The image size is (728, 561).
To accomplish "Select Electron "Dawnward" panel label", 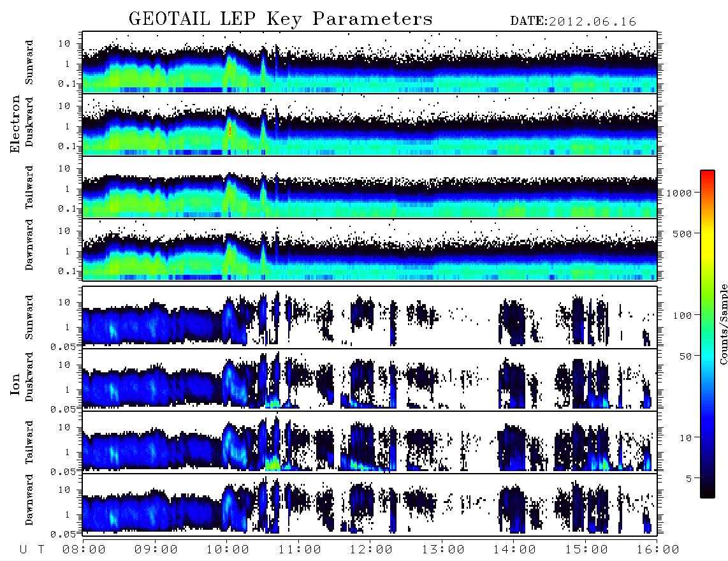I will [29, 245].
